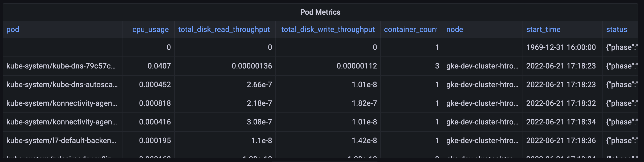Click the disk write value 1.82e-7

[x=364, y=103]
